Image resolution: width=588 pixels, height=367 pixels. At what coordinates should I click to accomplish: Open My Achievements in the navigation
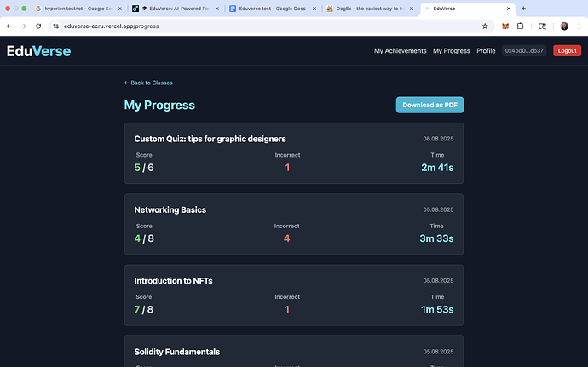[x=400, y=51]
